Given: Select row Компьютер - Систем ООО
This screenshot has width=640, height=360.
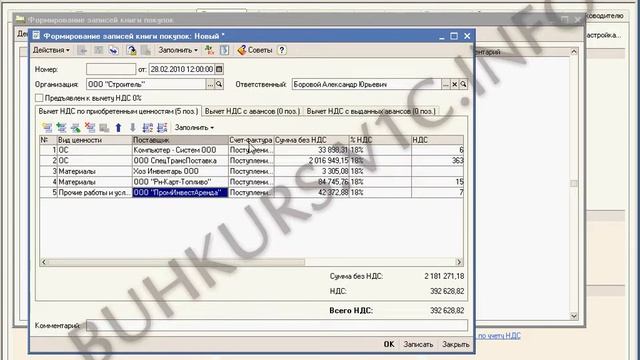Looking at the screenshot, I should tap(251, 150).
